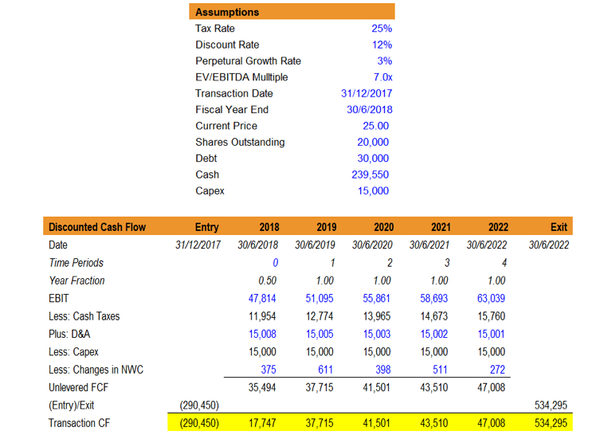Click the Shares Outstanding 20,000 value
Image resolution: width=600 pixels, height=439 pixels.
(x=373, y=142)
